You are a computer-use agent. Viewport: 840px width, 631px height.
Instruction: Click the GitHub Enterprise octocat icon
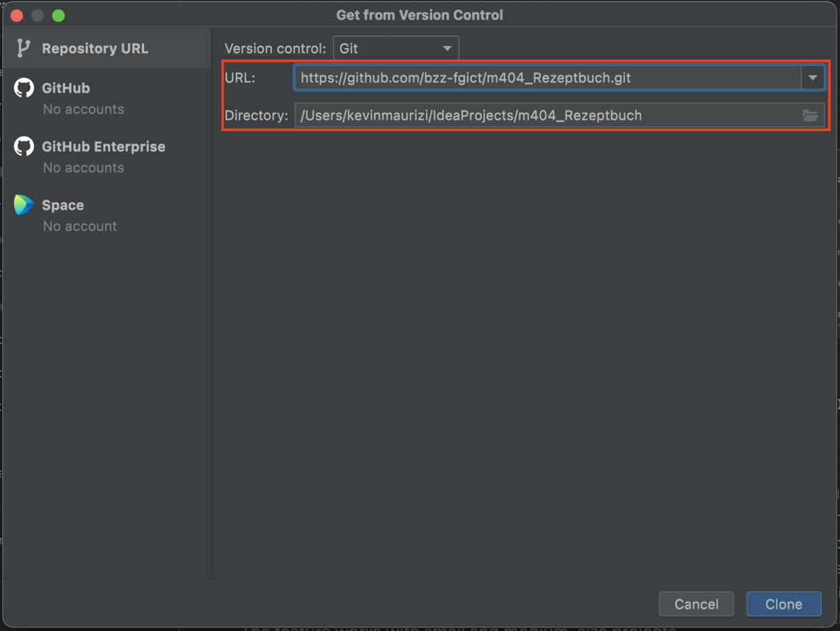[24, 147]
